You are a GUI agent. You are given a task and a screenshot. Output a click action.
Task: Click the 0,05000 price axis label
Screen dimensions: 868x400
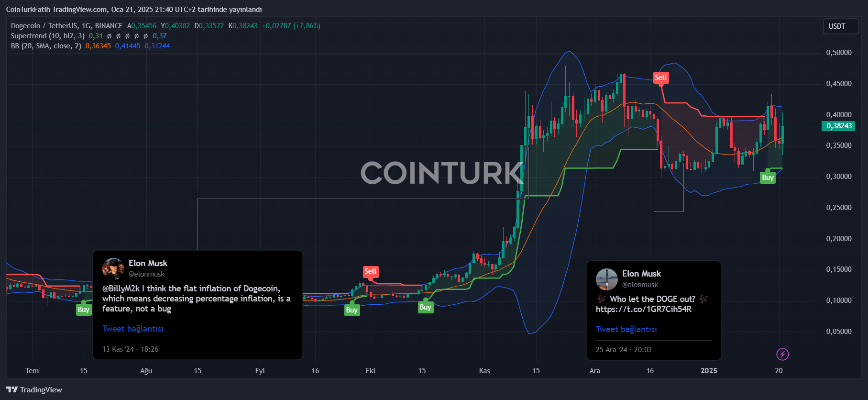point(839,331)
